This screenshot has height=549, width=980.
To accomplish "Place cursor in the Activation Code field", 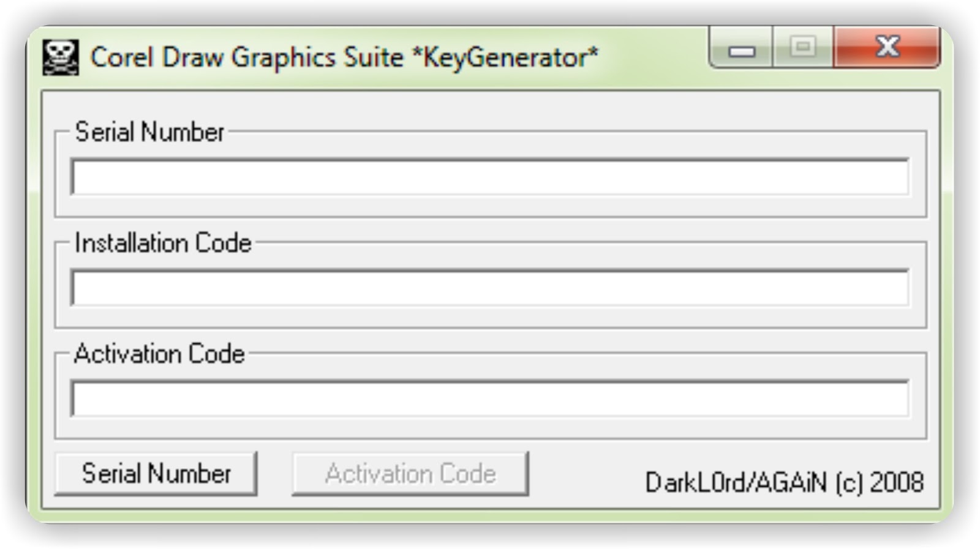I will [490, 399].
